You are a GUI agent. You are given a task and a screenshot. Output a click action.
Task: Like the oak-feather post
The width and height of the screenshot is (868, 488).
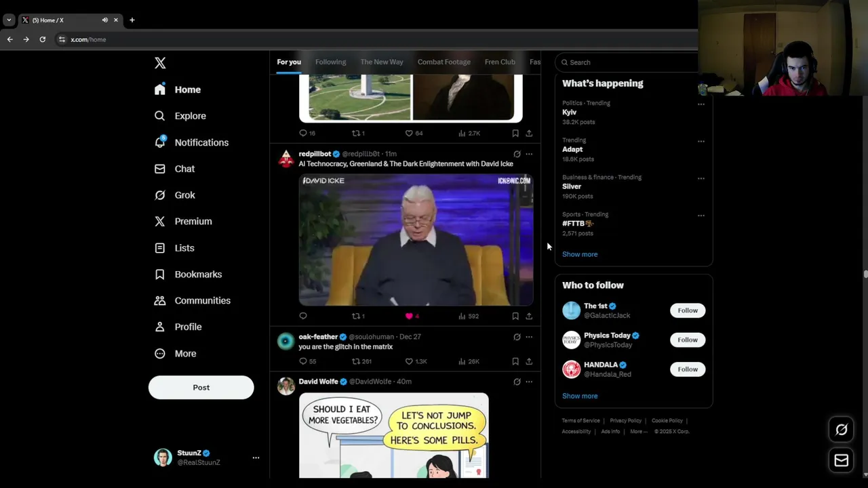coord(415,361)
